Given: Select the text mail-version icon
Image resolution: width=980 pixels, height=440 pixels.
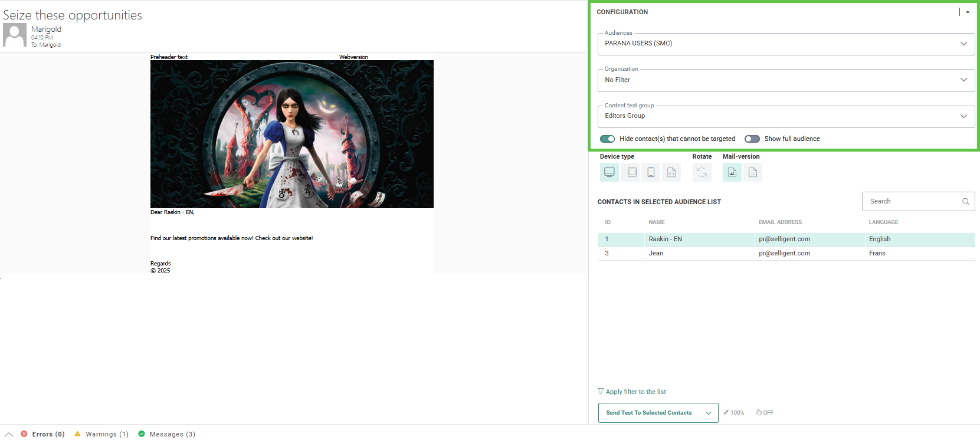Looking at the screenshot, I should (753, 172).
